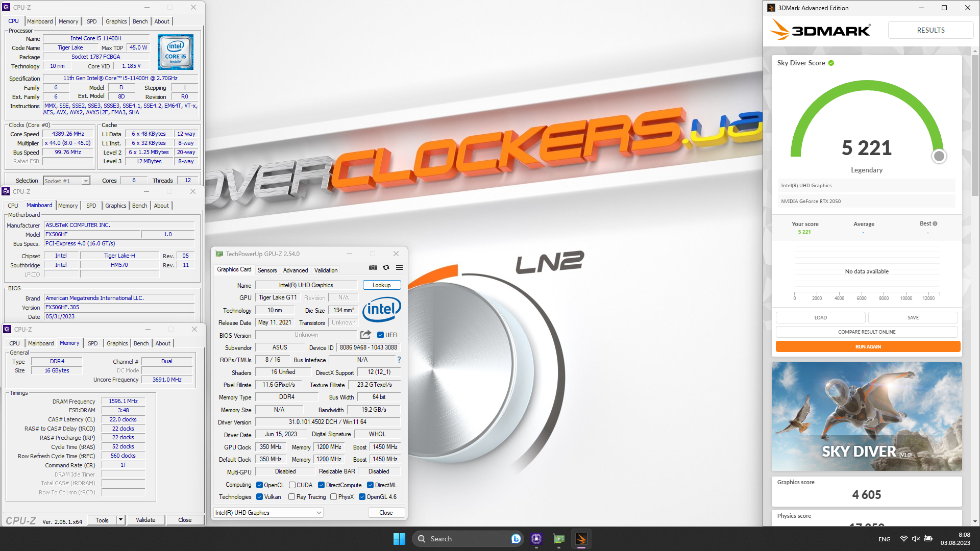
Task: Enable the PhysX checkbox
Action: (333, 497)
